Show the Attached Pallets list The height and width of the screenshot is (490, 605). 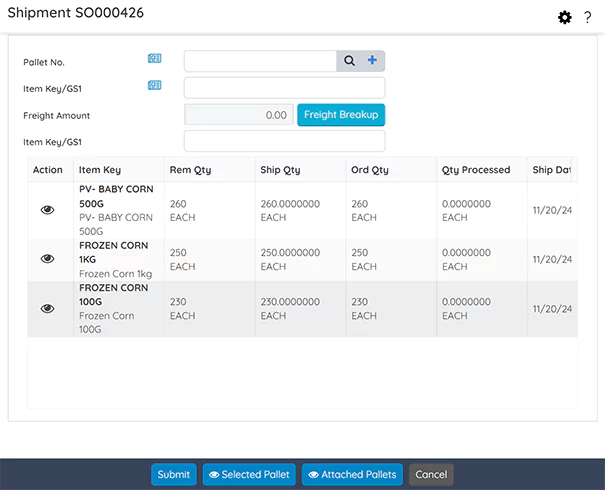click(352, 475)
